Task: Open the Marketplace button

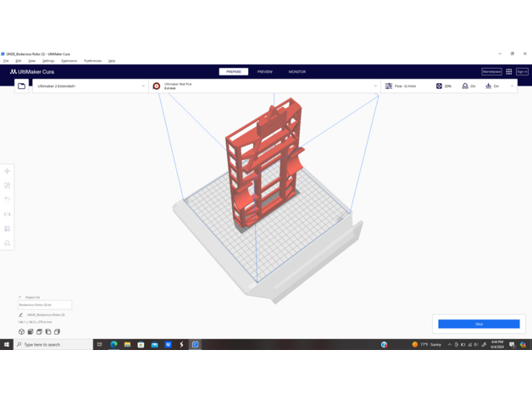Action: coord(491,72)
